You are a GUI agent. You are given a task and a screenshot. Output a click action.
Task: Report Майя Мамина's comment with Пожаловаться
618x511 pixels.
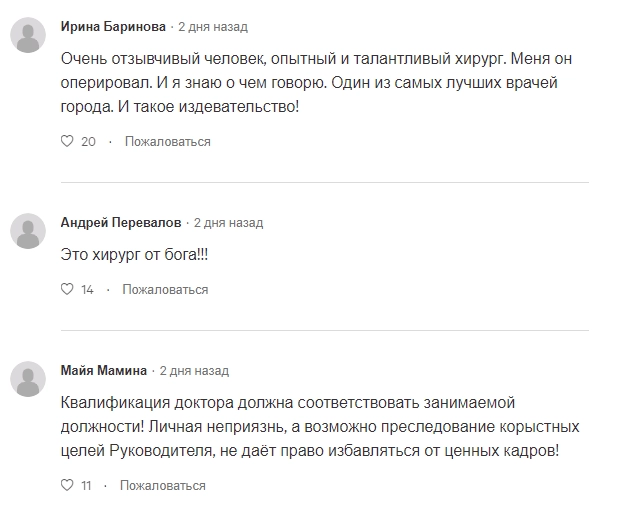tap(162, 486)
